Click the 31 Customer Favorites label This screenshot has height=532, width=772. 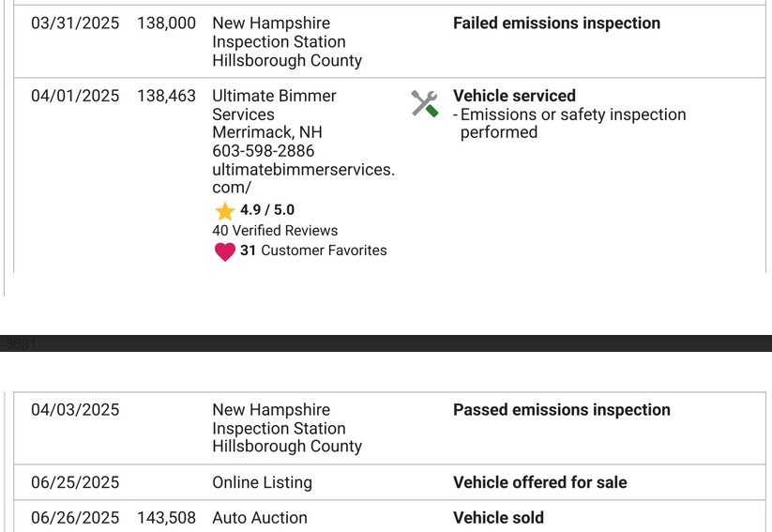point(313,251)
